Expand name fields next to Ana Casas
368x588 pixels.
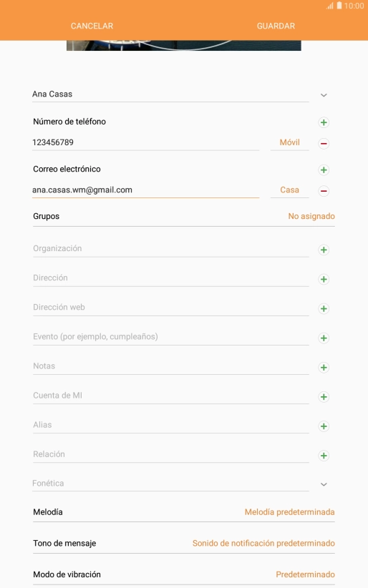coord(324,95)
